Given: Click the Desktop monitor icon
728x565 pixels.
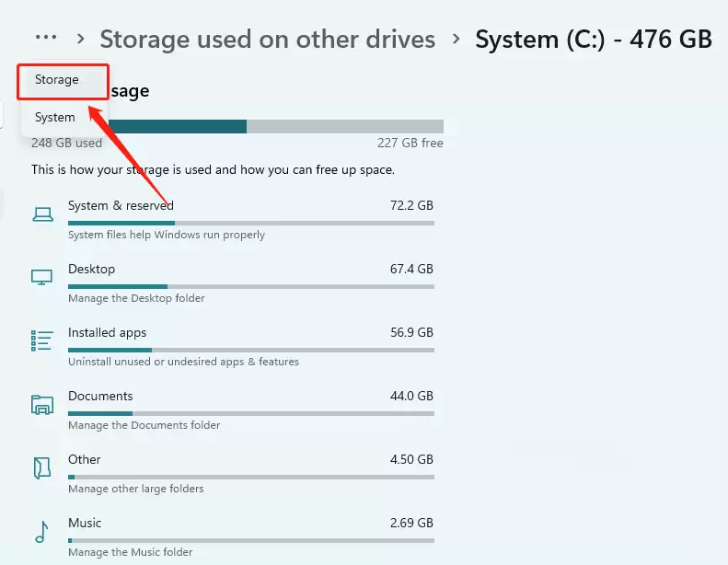Looking at the screenshot, I should pyautogui.click(x=41, y=277).
